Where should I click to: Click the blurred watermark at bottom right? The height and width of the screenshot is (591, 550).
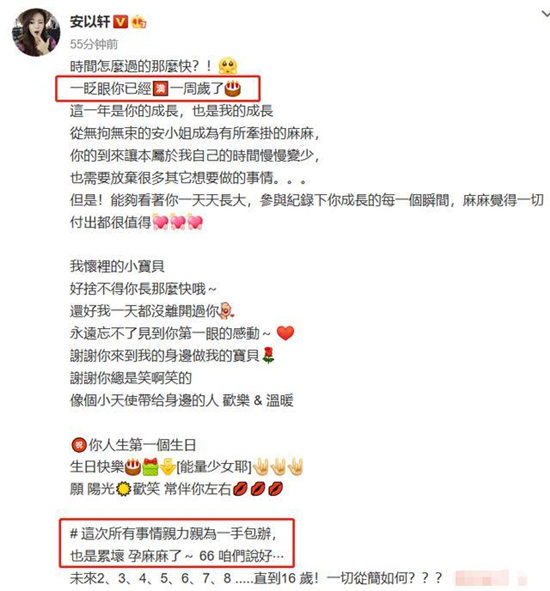490,578
